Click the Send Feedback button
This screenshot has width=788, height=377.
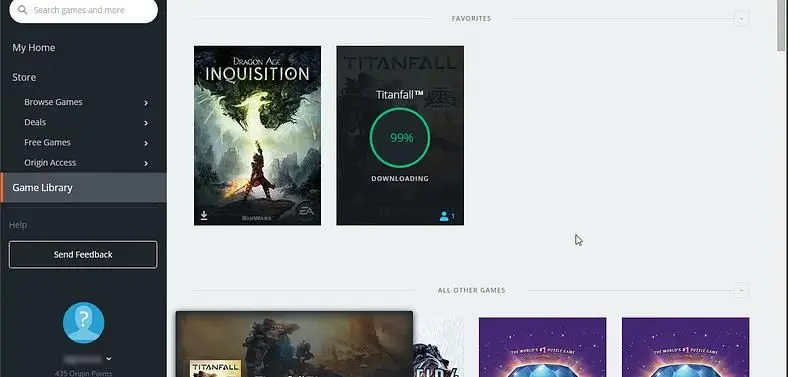point(83,254)
